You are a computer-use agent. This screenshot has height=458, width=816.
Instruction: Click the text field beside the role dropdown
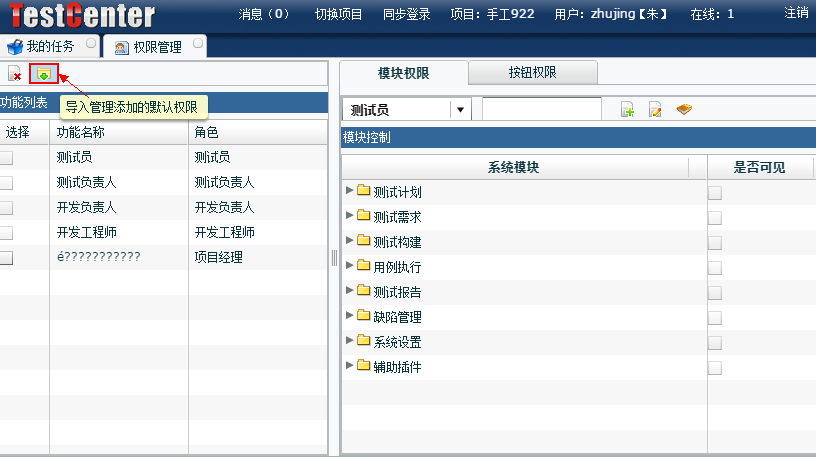[x=541, y=110]
